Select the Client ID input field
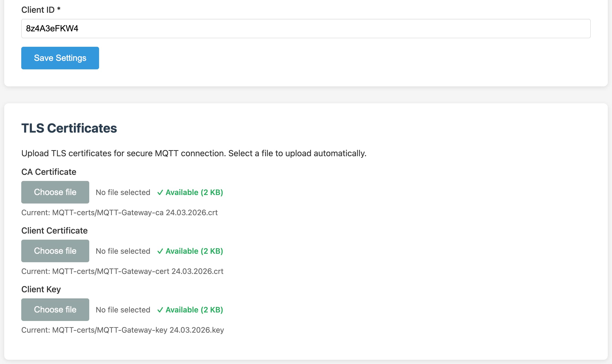This screenshot has height=364, width=612. 305,28
